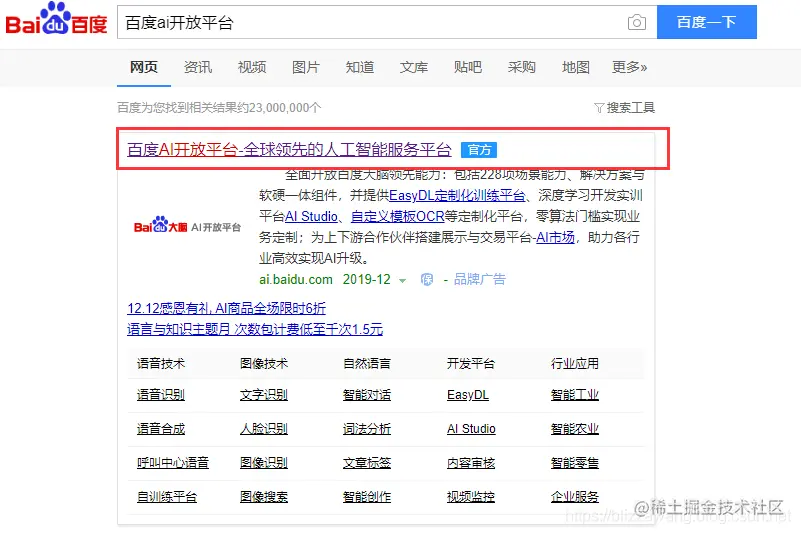This screenshot has height=534, width=801.
Task: Open the 地图 tab
Action: [576, 67]
